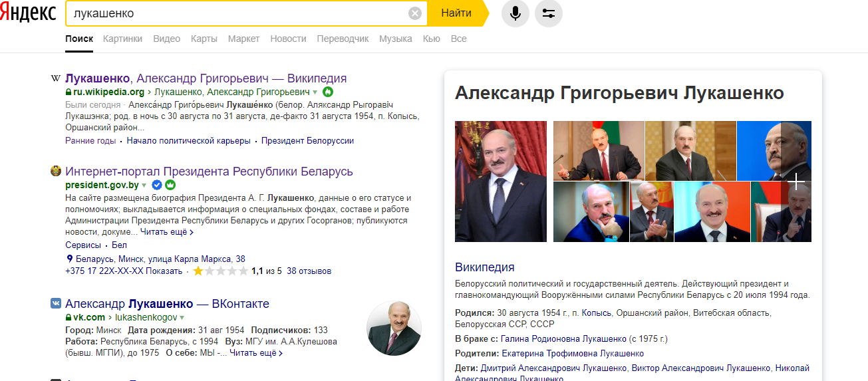Click the Wikipedia W favicon

(56, 78)
